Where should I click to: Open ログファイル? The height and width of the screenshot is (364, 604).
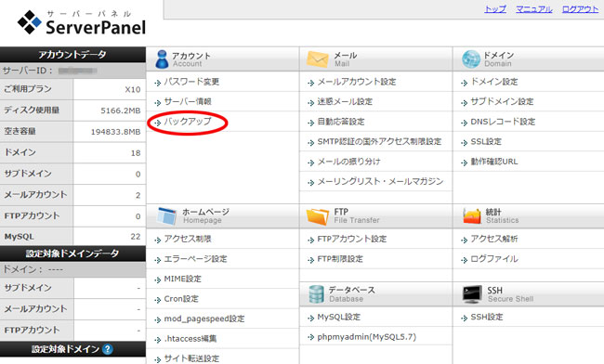pyautogui.click(x=493, y=259)
